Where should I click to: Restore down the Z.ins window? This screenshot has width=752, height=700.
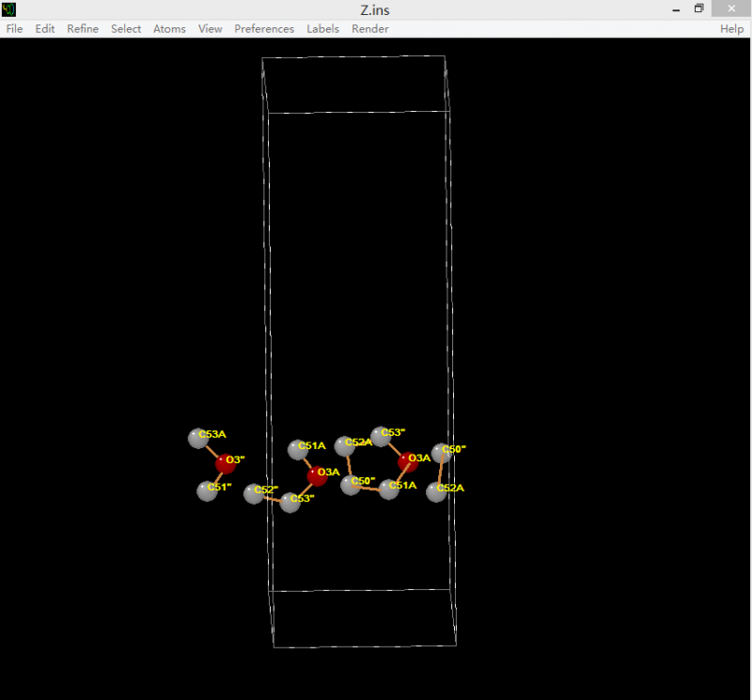(x=698, y=8)
